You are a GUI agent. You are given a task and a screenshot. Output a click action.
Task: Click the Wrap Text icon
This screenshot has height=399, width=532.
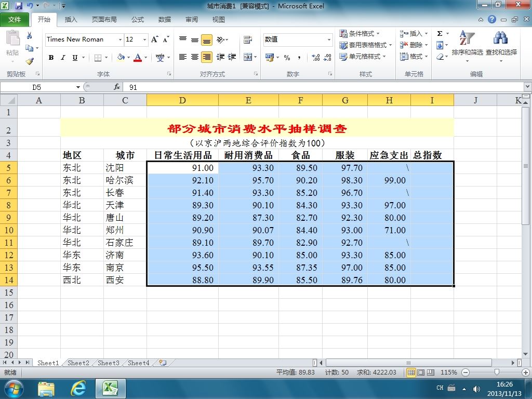(x=248, y=39)
